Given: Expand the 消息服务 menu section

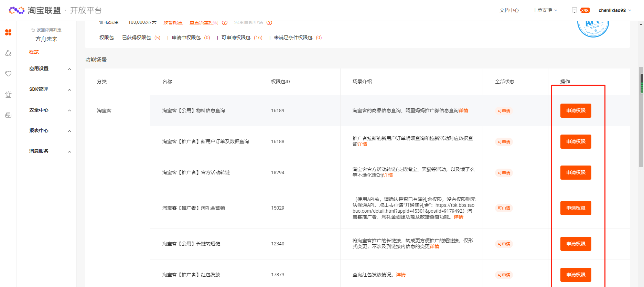Looking at the screenshot, I should click(50, 151).
